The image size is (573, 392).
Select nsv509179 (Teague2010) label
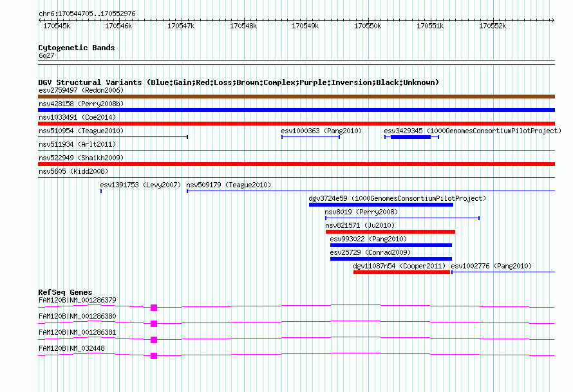(229, 185)
